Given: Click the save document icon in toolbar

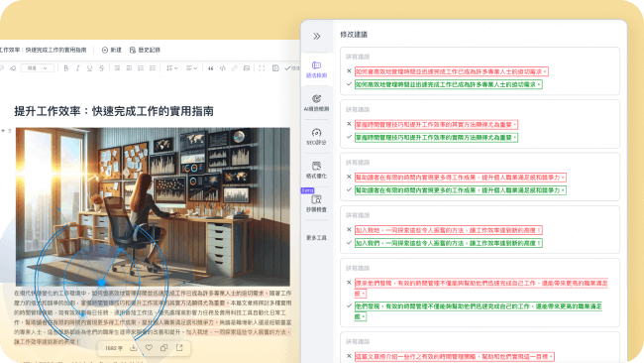Looking at the screenshot, I should tap(275, 68).
